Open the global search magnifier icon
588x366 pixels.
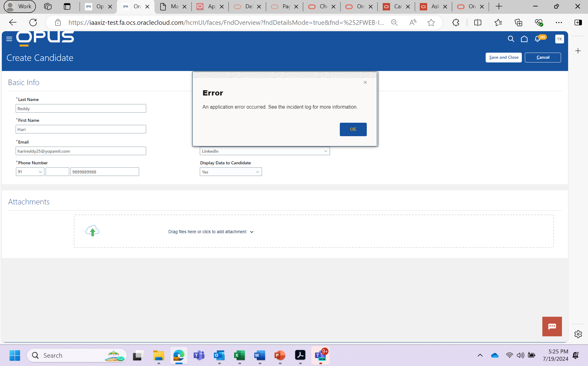tap(510, 39)
